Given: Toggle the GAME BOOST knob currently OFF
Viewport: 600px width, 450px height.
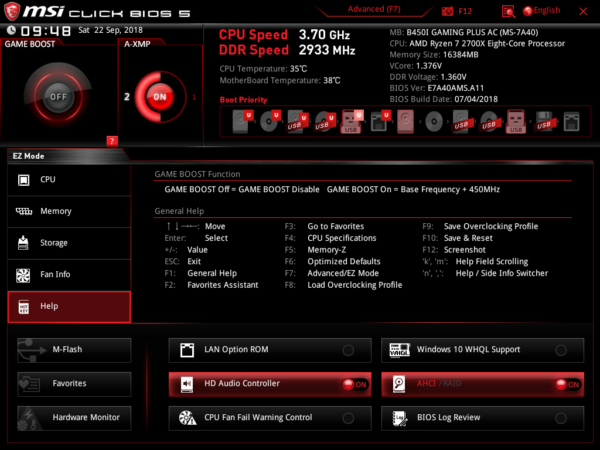Looking at the screenshot, I should click(58, 97).
